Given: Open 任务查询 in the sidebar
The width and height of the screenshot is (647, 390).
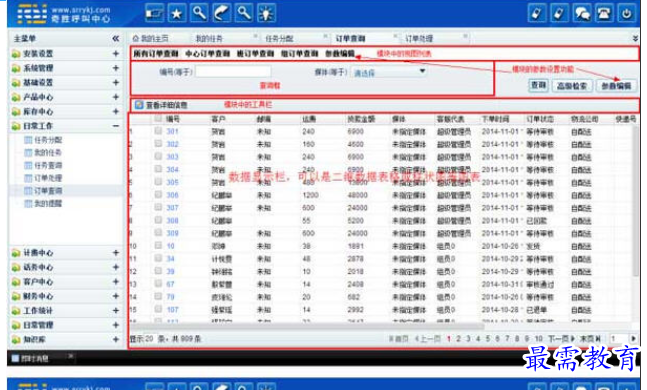Looking at the screenshot, I should point(48,165).
